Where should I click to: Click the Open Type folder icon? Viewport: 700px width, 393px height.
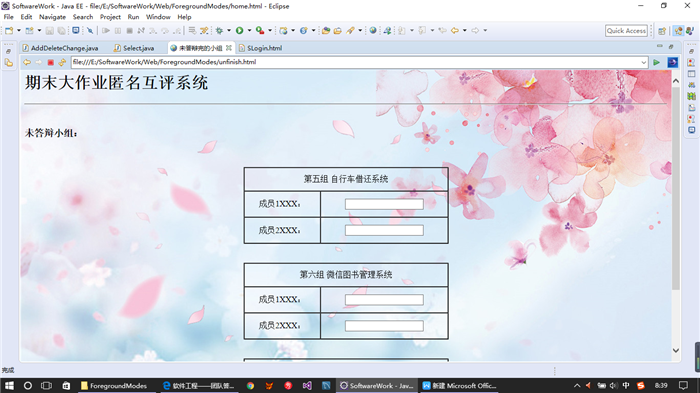click(326, 30)
